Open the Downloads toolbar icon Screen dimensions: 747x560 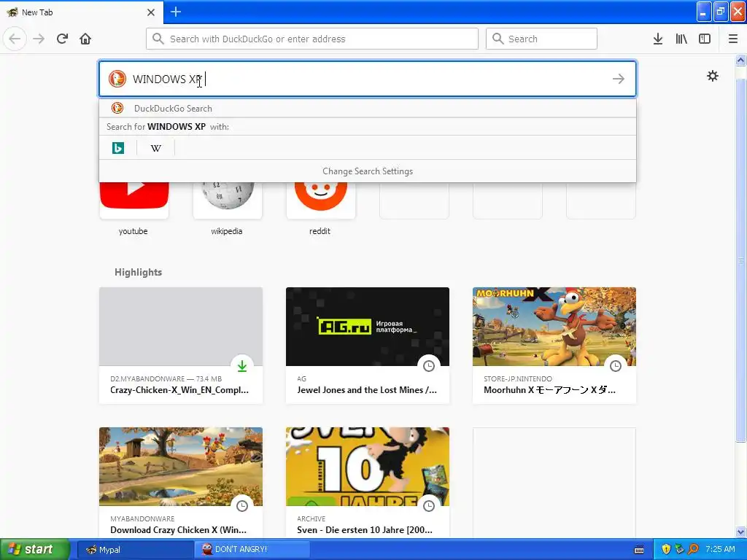658,39
